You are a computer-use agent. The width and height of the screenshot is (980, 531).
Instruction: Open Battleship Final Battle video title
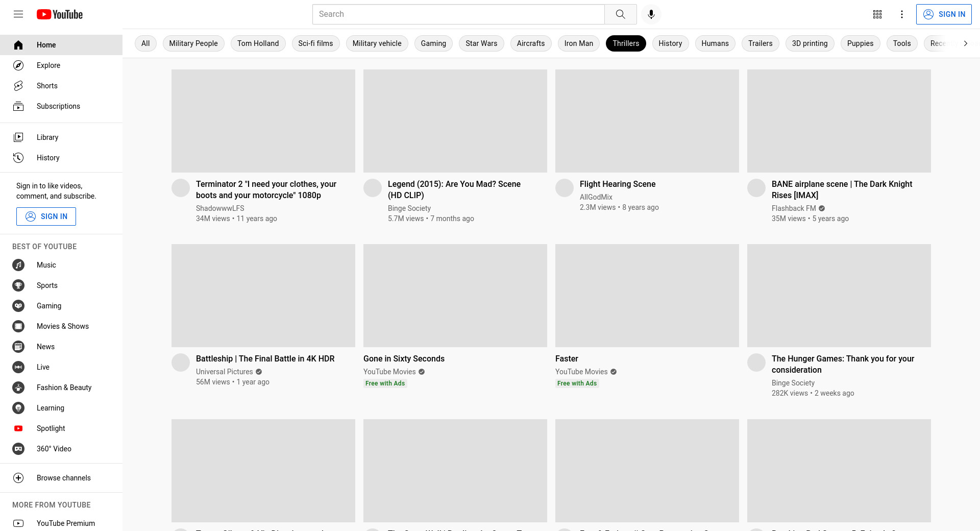pyautogui.click(x=265, y=358)
